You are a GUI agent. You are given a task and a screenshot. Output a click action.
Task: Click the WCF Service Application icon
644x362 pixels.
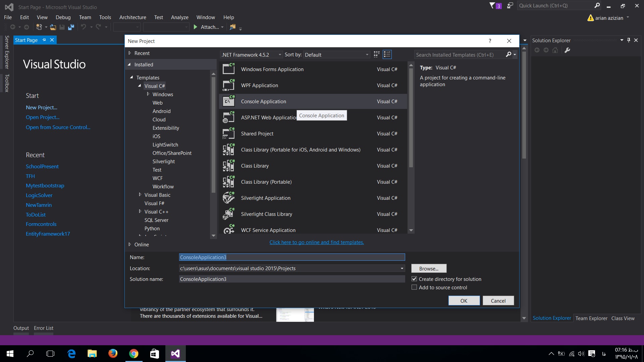click(x=229, y=230)
